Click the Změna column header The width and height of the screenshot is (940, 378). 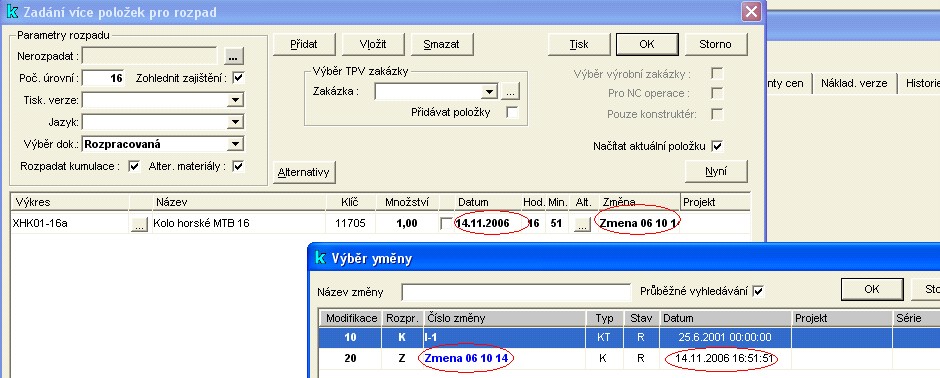(x=640, y=202)
